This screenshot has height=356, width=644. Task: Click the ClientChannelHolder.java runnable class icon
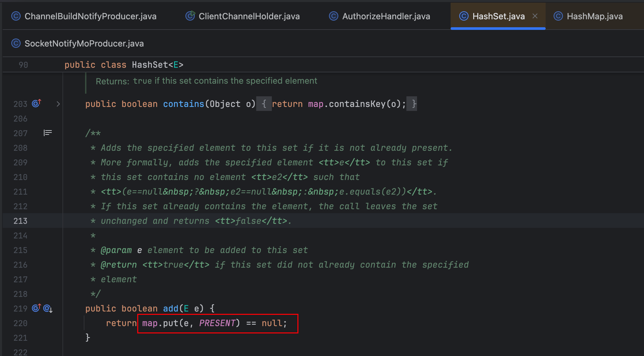coord(190,16)
